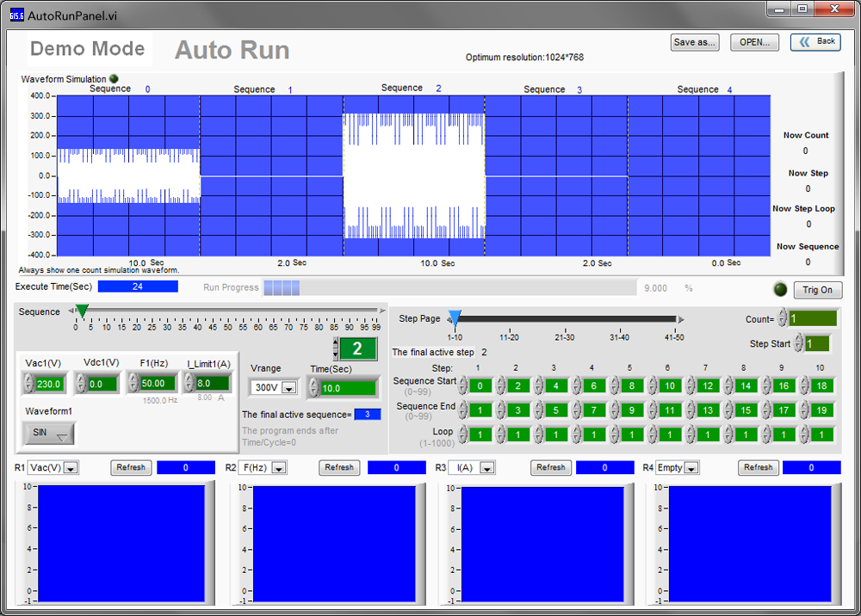
Task: Click the Save as... button
Action: 695,42
